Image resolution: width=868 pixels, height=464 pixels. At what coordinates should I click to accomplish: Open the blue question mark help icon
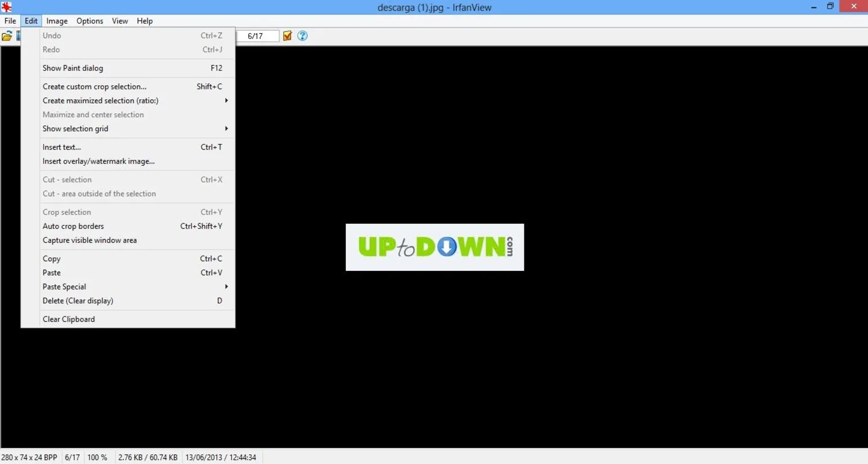tap(302, 36)
